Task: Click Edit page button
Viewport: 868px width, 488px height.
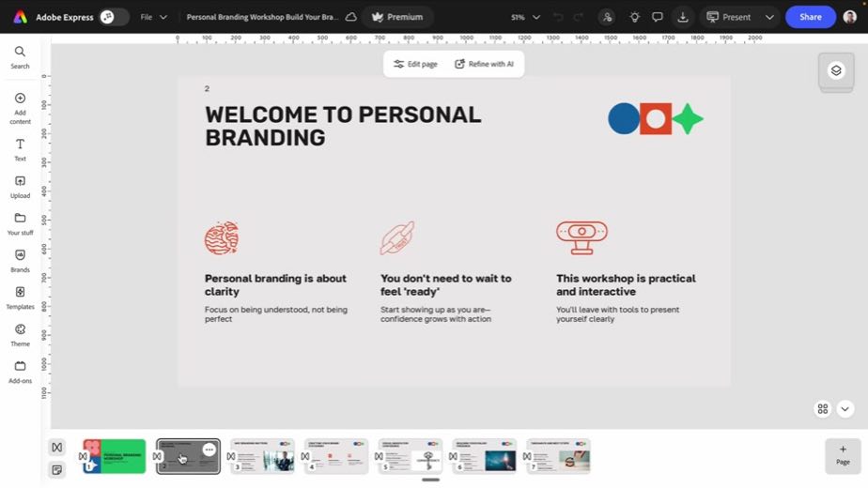Action: [415, 64]
